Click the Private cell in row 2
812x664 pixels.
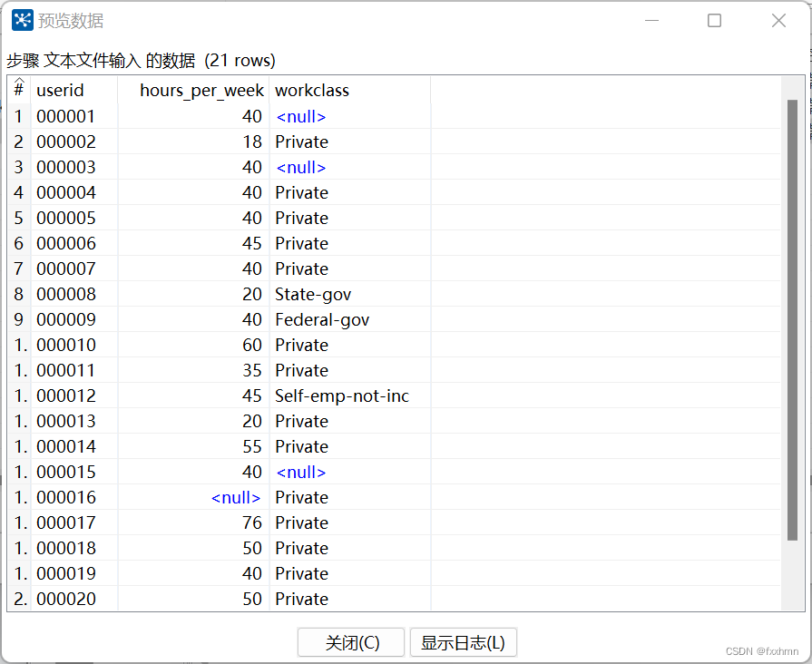(x=301, y=142)
